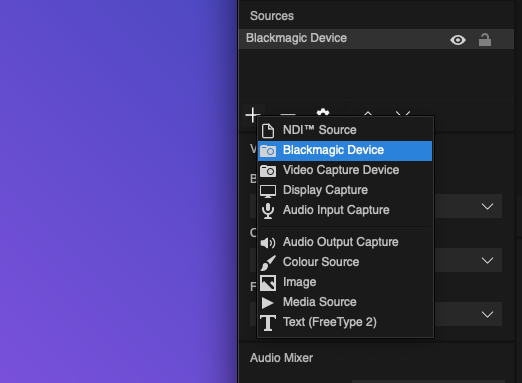Add a Media Source entry
This screenshot has height=383, width=522.
tap(345, 302)
